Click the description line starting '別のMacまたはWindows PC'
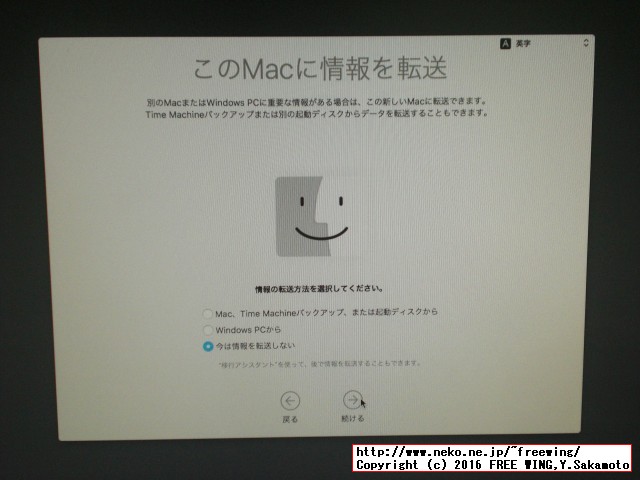 (x=317, y=102)
